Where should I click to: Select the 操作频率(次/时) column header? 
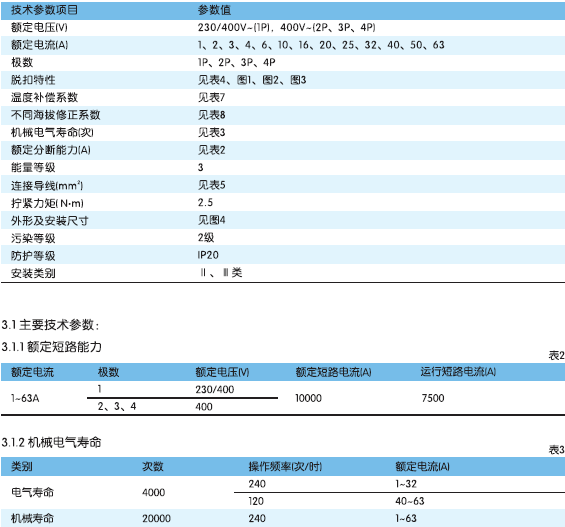[x=285, y=467]
